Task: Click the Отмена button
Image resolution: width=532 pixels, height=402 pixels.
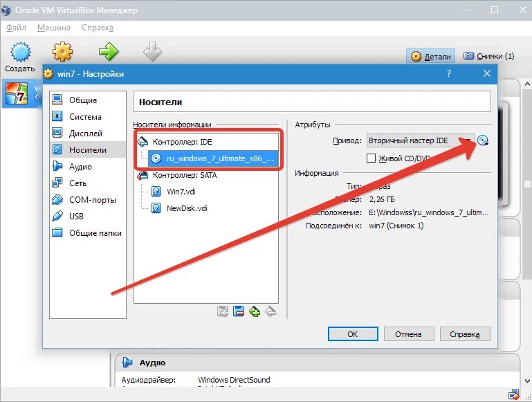Action: point(409,334)
